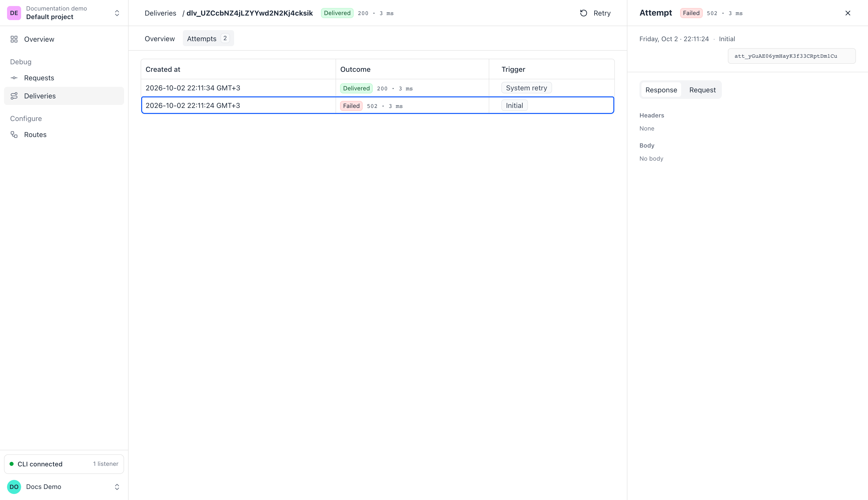Click the attempt ID field att_yGuAE06ymHayK3f33CRptDm1Cu

(x=791, y=56)
